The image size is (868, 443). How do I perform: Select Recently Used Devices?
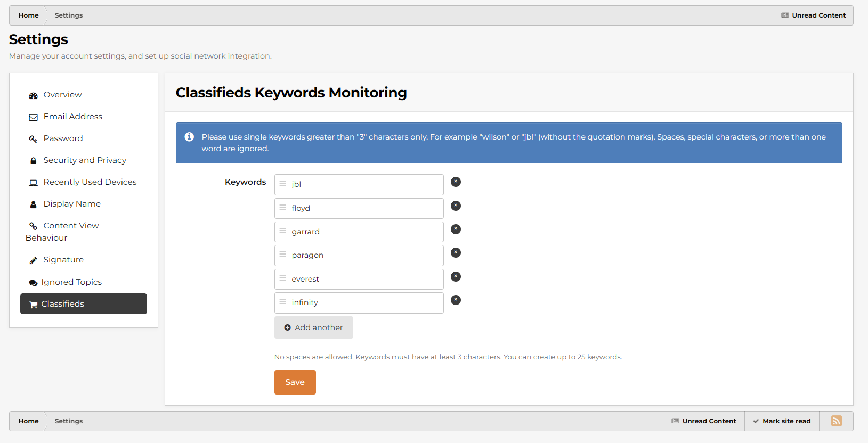pyautogui.click(x=90, y=182)
